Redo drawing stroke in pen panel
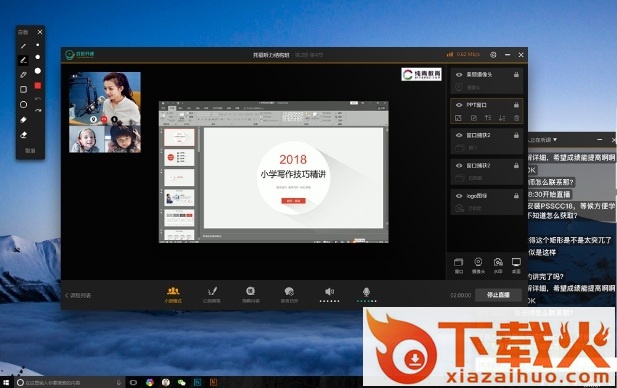 click(38, 111)
